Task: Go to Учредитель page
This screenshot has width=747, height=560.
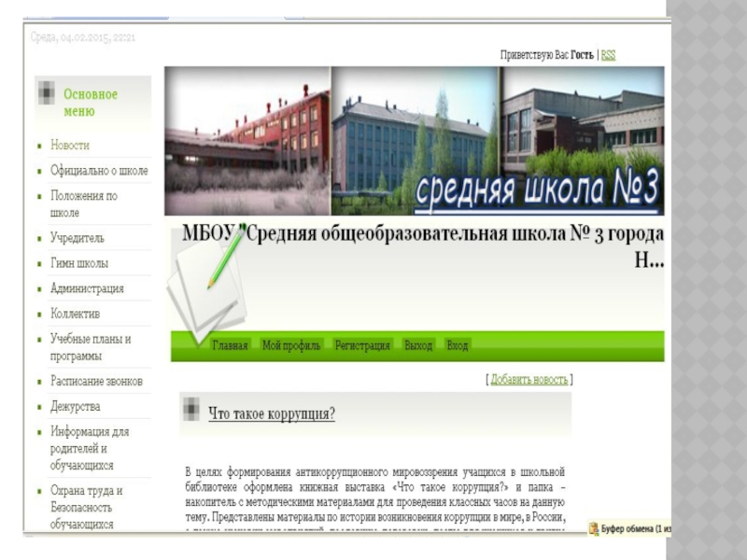Action: pos(78,238)
